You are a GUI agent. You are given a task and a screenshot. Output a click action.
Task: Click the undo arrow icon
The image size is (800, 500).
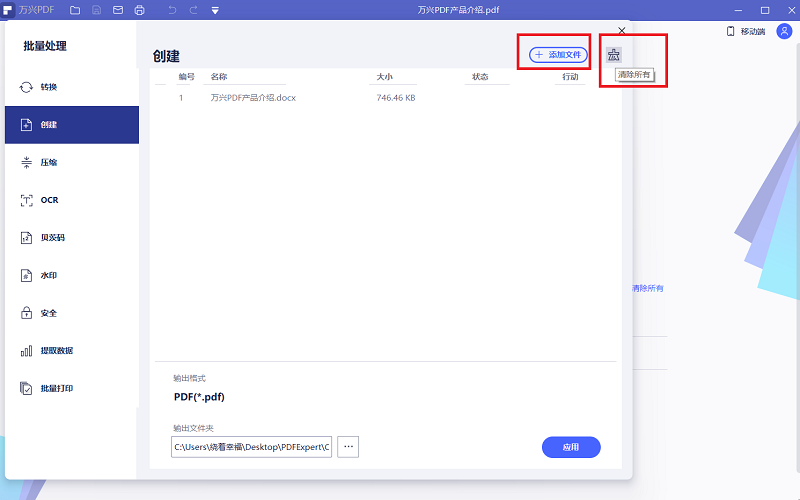[x=172, y=10]
